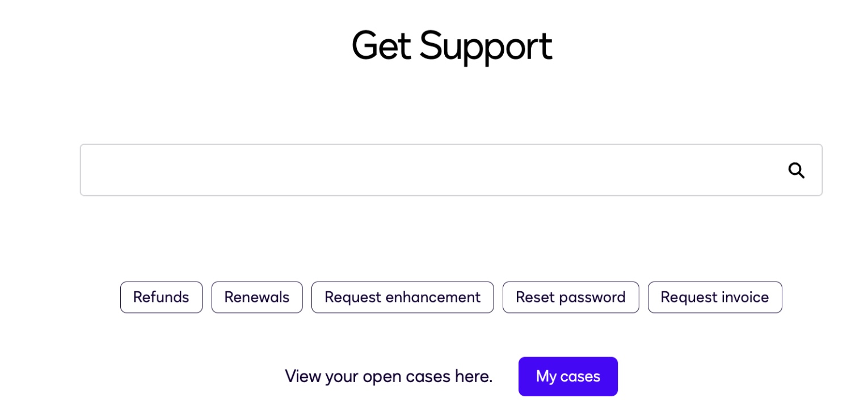Screen dimensions: 868x419
Task: Show help for Renewals
Action: 257,298
